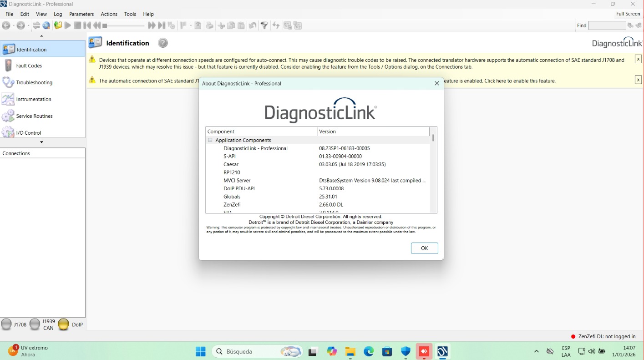Open the Actions menu
This screenshot has width=644, height=360.
pos(109,14)
